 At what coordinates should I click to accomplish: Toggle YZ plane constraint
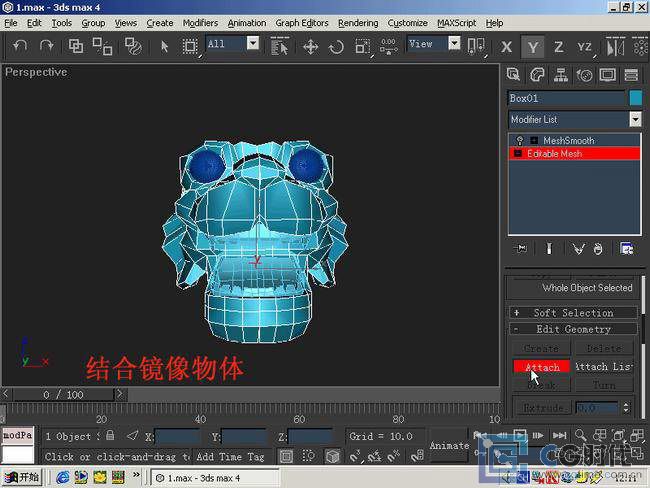point(585,47)
